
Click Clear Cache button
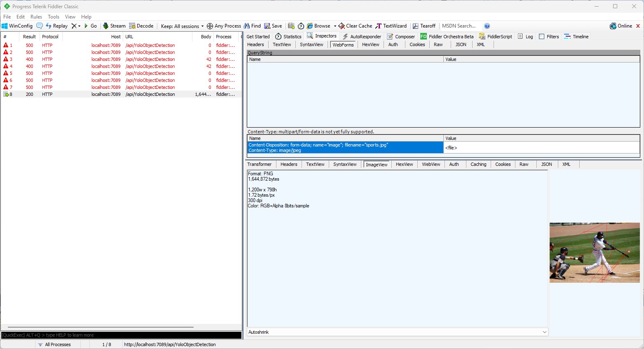click(355, 26)
